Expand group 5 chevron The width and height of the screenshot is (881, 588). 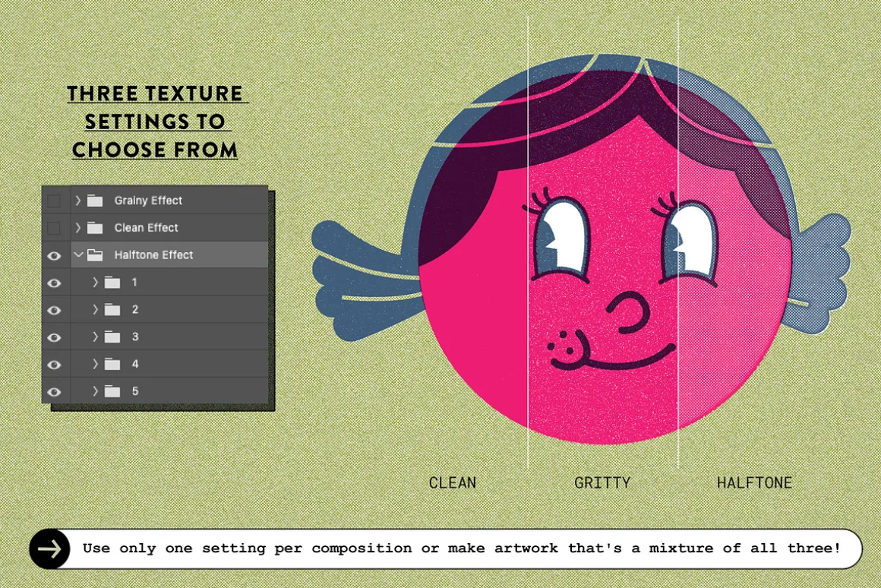pyautogui.click(x=96, y=390)
